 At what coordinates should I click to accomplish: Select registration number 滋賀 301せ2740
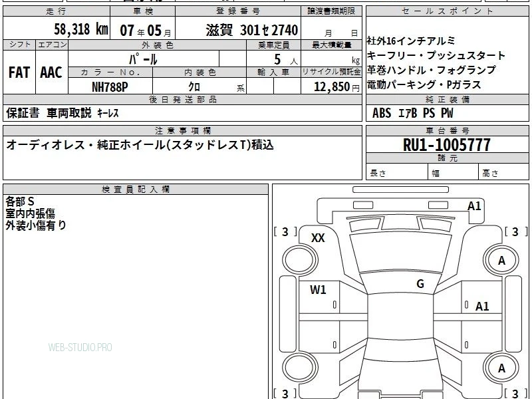click(252, 30)
